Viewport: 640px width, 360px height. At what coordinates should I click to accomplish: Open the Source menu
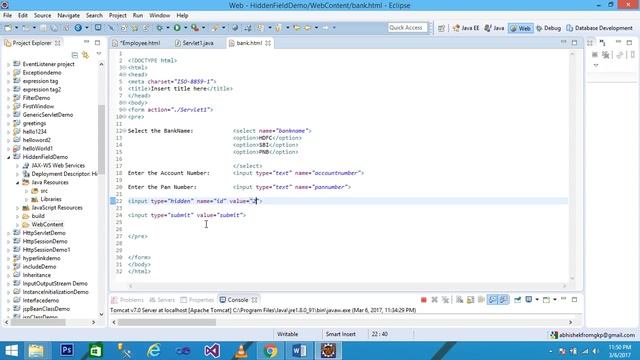42,16
